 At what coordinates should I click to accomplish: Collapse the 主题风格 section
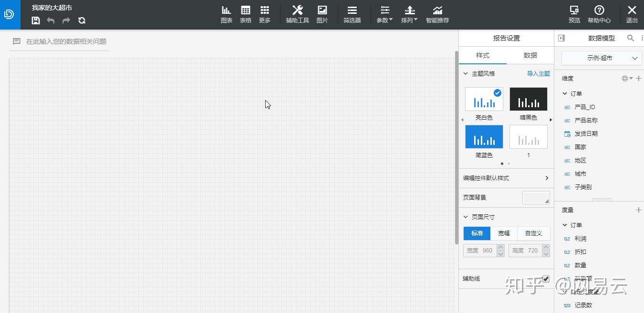click(x=466, y=74)
